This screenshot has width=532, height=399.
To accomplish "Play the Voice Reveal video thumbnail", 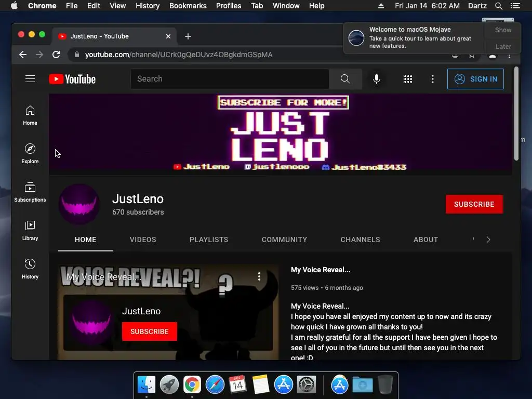I will coord(168,312).
